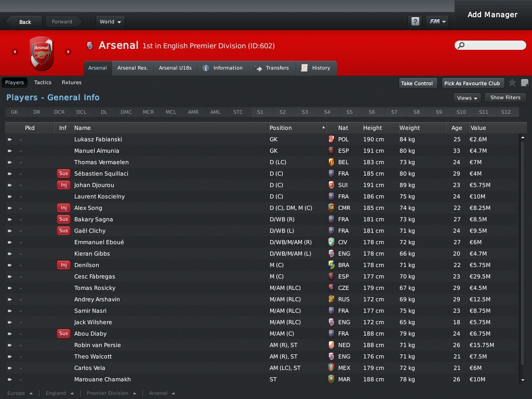Click the next club arrow beside the crest
This screenshot has height=399, width=532.
[68, 52]
